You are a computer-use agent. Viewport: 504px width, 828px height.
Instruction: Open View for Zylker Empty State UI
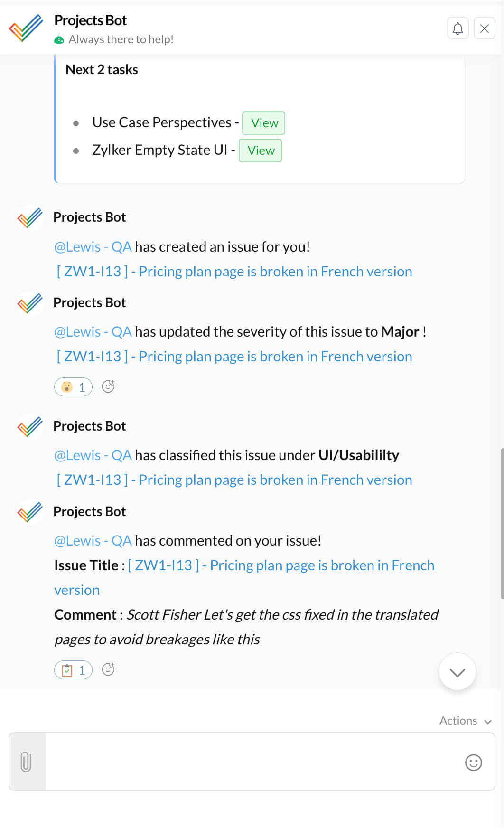pyautogui.click(x=260, y=151)
